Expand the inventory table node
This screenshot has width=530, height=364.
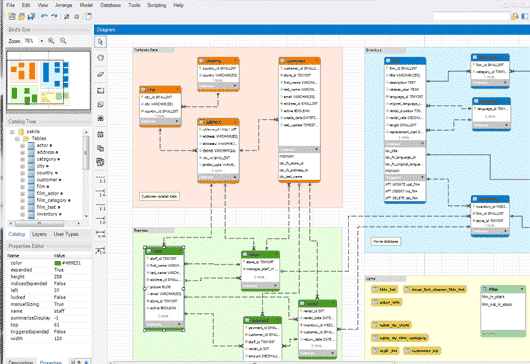coord(22,214)
